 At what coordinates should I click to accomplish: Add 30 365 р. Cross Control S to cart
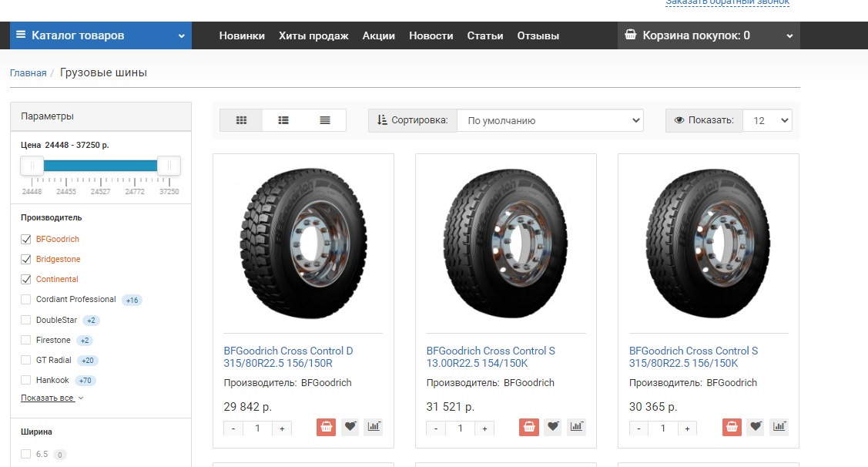(732, 427)
